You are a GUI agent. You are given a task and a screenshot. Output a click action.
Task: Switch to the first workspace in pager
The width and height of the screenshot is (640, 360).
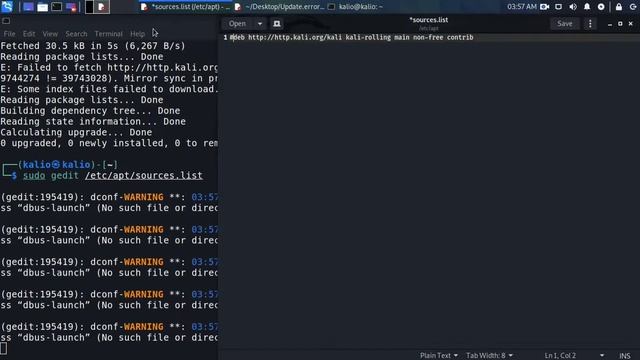click(89, 7)
